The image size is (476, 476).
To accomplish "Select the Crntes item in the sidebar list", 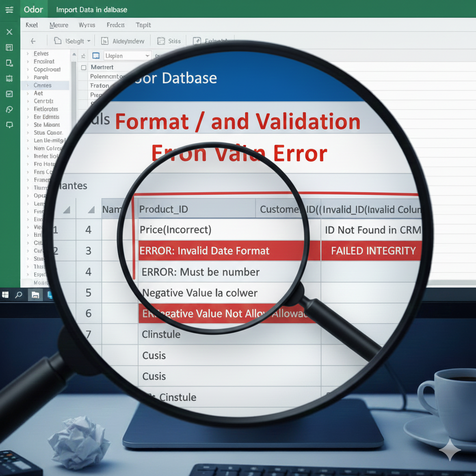I will pyautogui.click(x=42, y=86).
